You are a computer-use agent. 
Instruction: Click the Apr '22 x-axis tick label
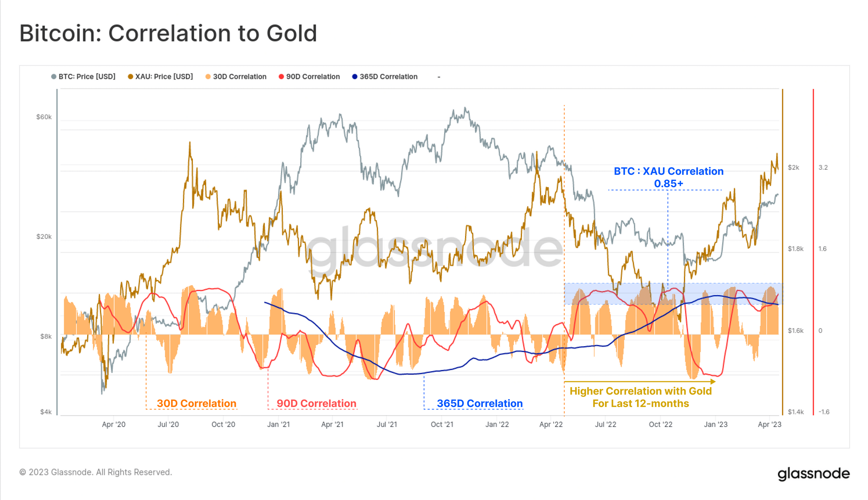(x=551, y=424)
